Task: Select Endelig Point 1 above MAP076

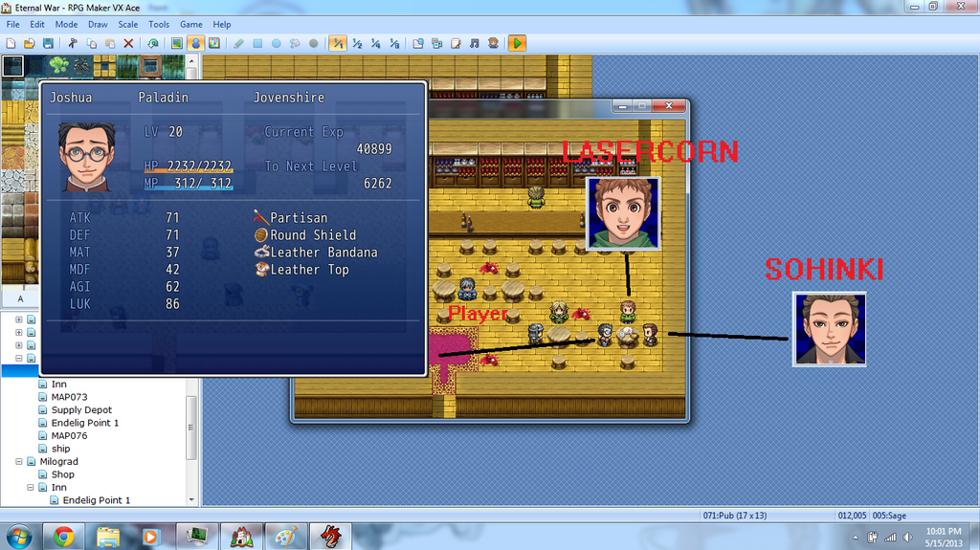Action: (85, 423)
